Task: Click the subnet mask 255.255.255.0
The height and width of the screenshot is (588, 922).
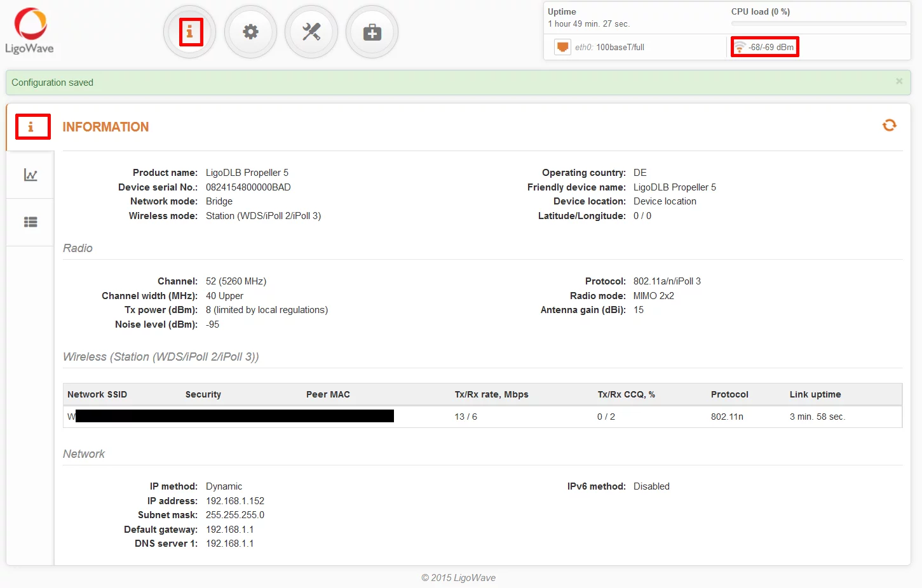Action: 235,515
